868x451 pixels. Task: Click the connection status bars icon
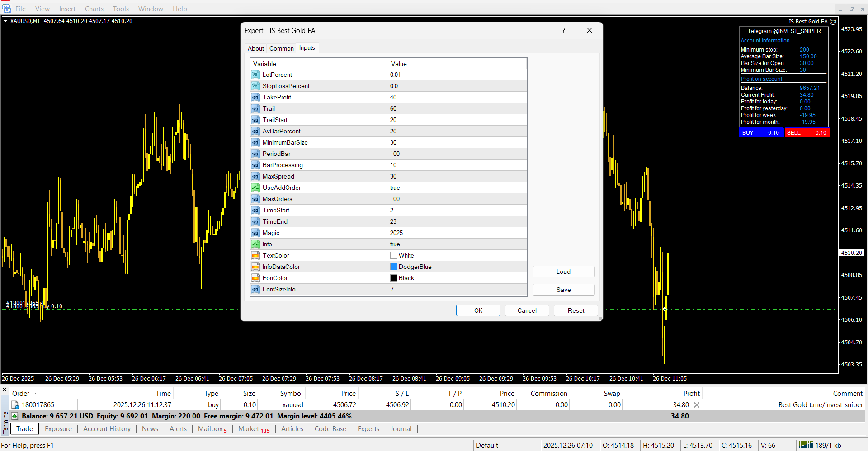tap(805, 445)
